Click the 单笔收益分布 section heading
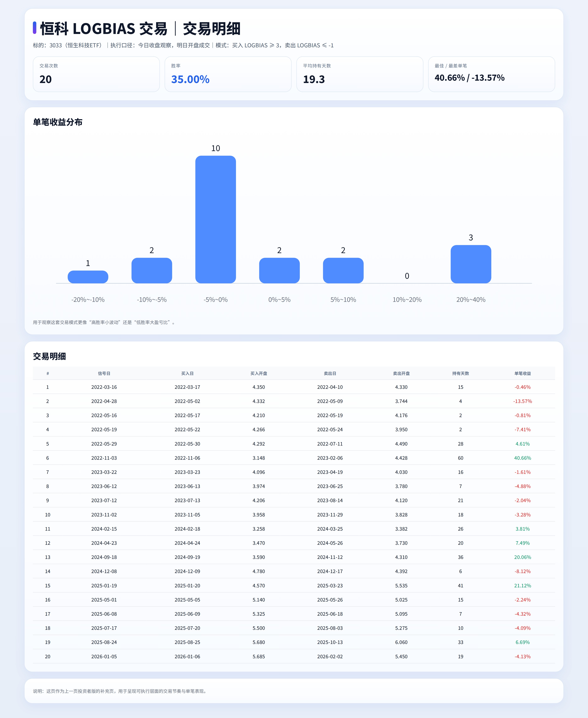588x718 pixels. click(58, 122)
